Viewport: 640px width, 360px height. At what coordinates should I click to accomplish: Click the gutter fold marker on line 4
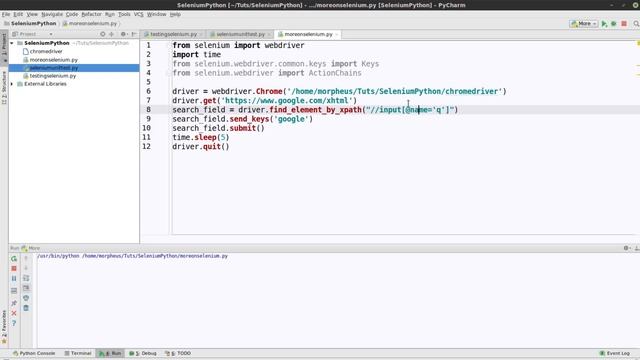tap(167, 73)
